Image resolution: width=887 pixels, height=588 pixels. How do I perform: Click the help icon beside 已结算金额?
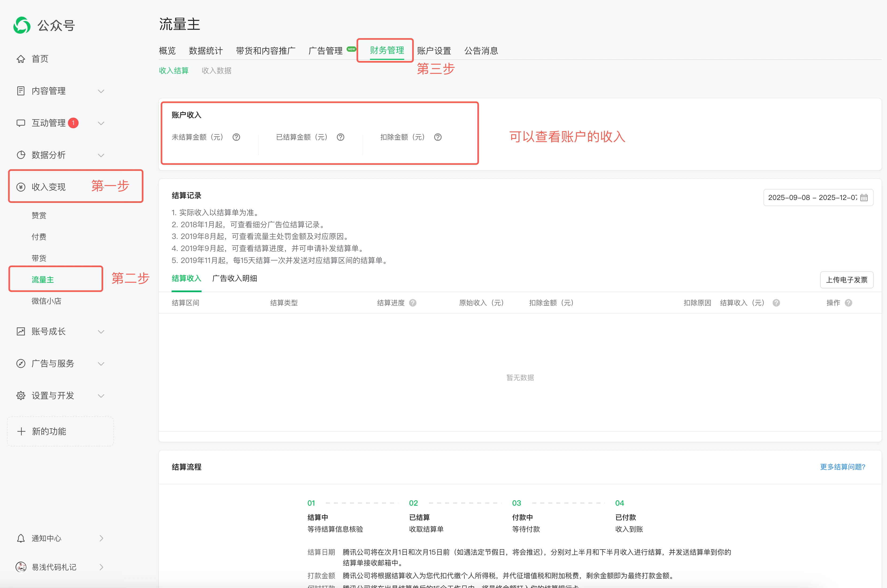pyautogui.click(x=341, y=137)
